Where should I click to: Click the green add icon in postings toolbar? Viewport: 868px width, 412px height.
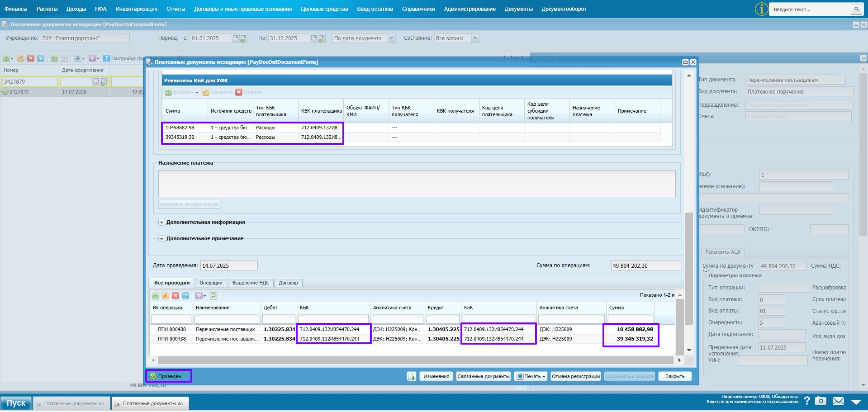pos(156,296)
